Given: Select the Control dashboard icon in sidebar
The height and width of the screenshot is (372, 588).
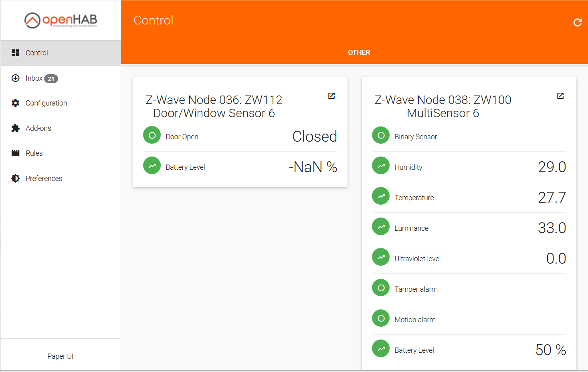Looking at the screenshot, I should pyautogui.click(x=15, y=53).
